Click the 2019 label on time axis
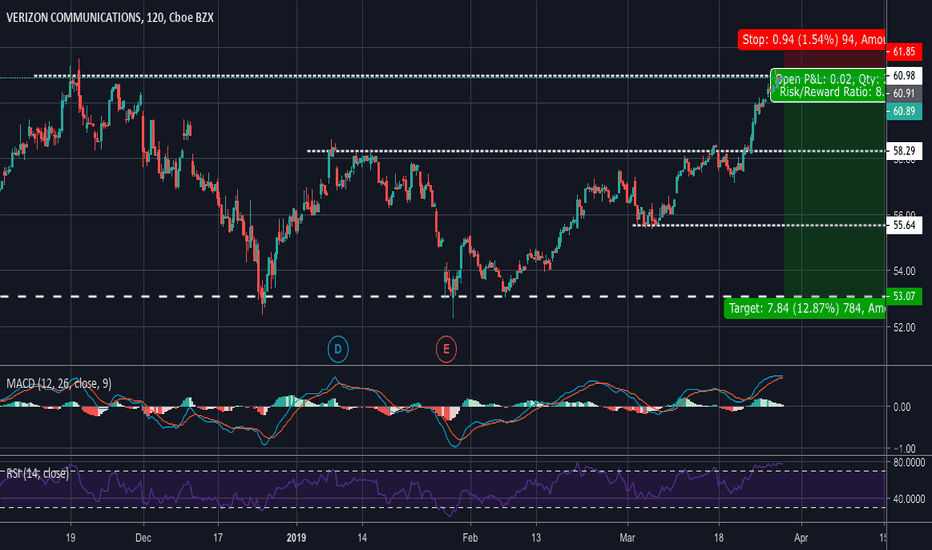The width and height of the screenshot is (932, 550). tap(296, 538)
